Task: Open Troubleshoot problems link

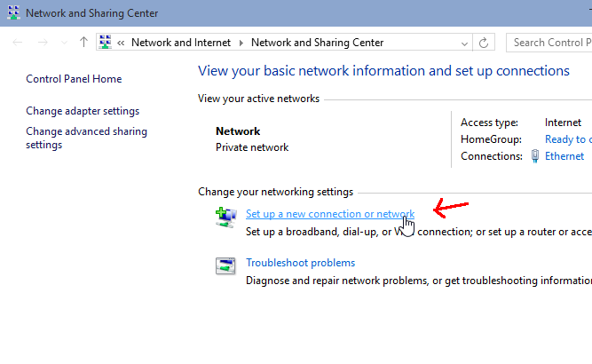Action: click(x=301, y=263)
